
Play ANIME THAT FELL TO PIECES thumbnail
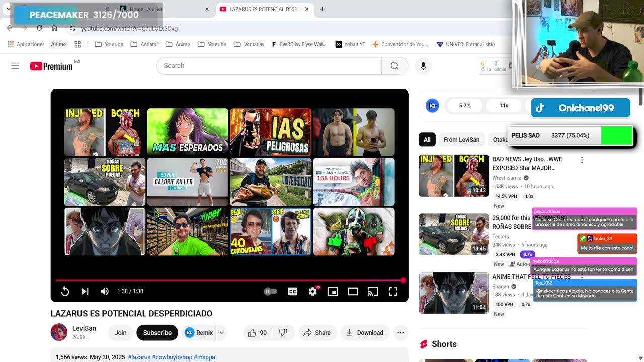click(454, 293)
